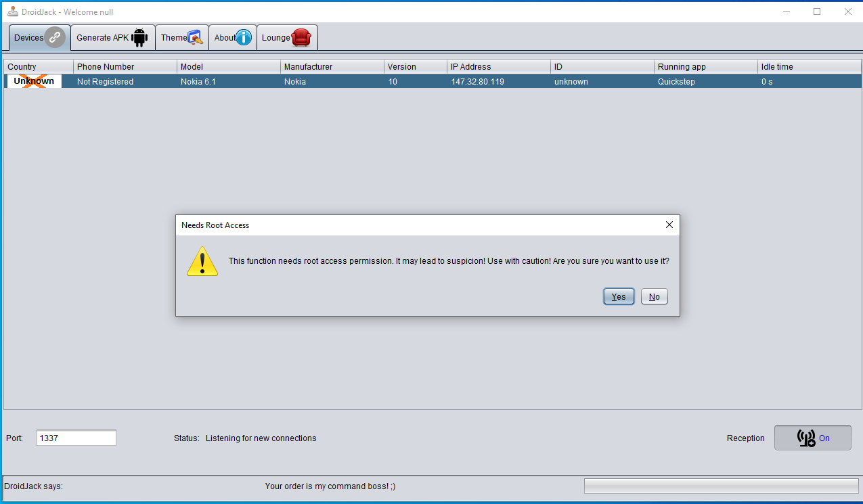Screen dimensions: 863x504
Task: Sort by IP Address column header
Action: coord(499,66)
